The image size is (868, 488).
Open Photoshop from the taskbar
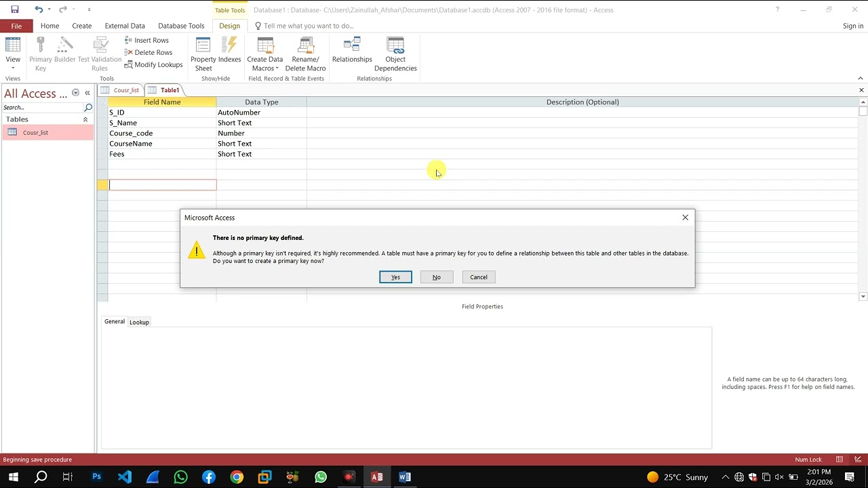(x=96, y=477)
